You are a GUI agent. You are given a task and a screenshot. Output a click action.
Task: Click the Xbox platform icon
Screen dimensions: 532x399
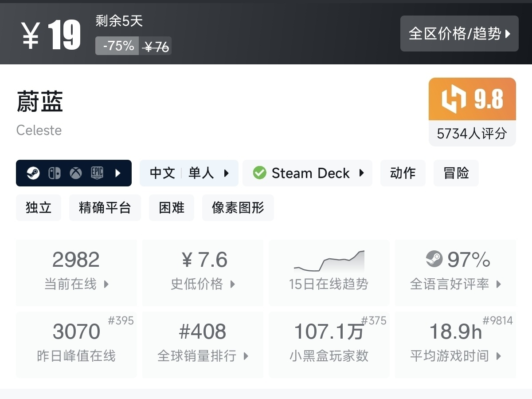(x=76, y=173)
